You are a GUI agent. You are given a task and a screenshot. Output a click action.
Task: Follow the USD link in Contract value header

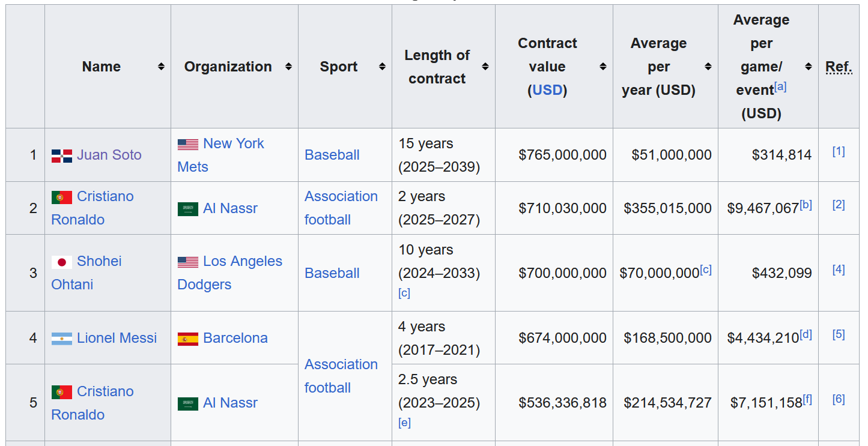click(x=547, y=90)
